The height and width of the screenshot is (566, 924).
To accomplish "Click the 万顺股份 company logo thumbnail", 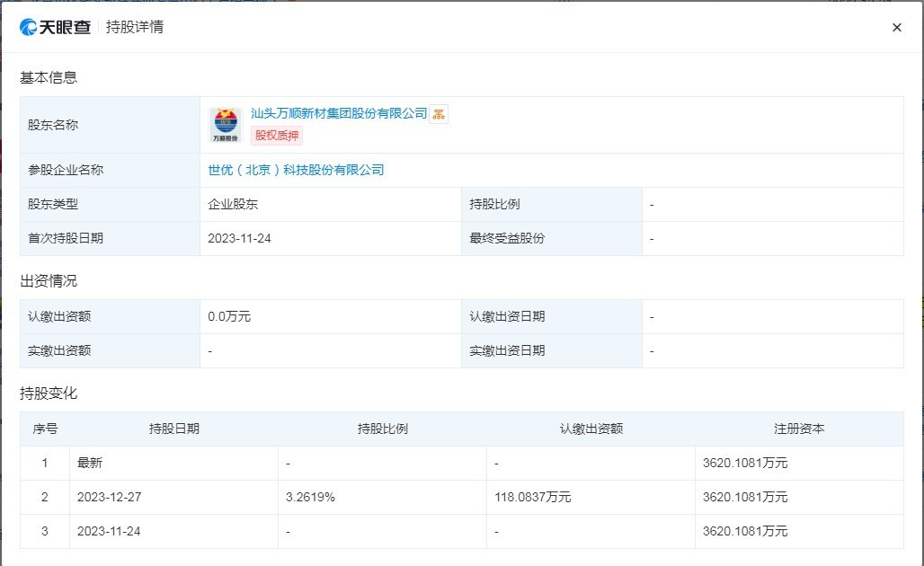I will [x=225, y=125].
